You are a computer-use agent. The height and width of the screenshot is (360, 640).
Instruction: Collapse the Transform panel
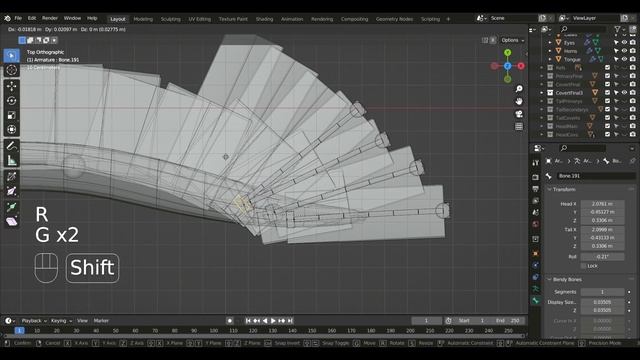550,189
